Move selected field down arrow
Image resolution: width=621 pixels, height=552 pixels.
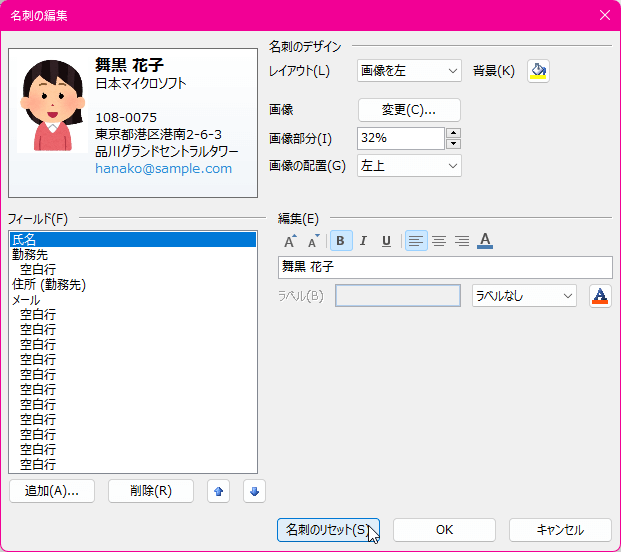pyautogui.click(x=254, y=491)
